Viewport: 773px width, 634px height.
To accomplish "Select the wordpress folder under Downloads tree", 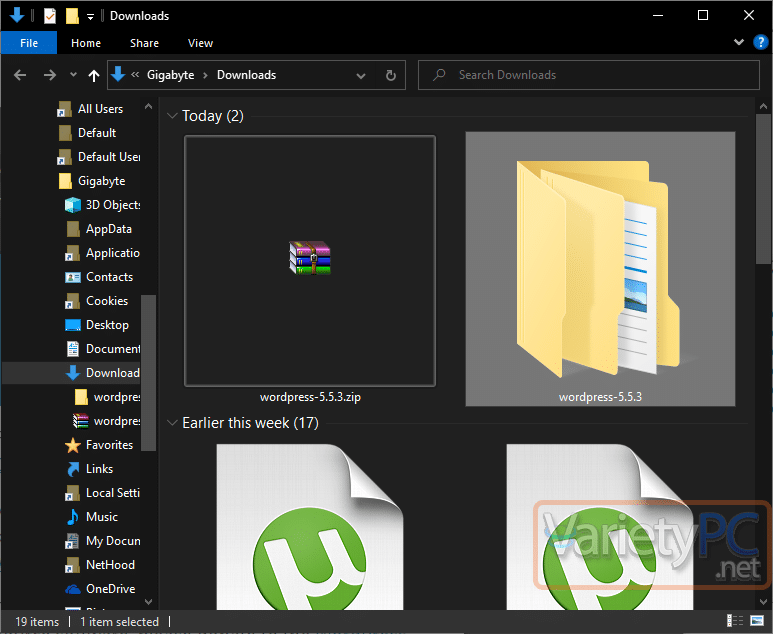I will 117,397.
